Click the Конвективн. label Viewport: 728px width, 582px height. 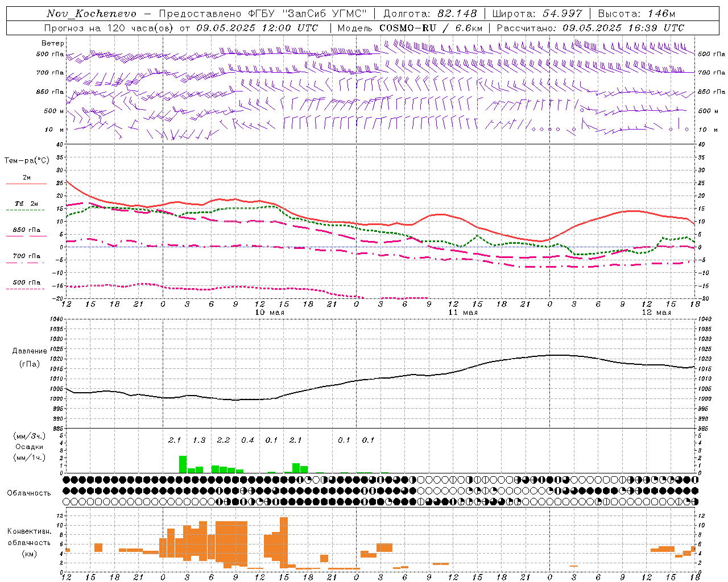[30, 531]
